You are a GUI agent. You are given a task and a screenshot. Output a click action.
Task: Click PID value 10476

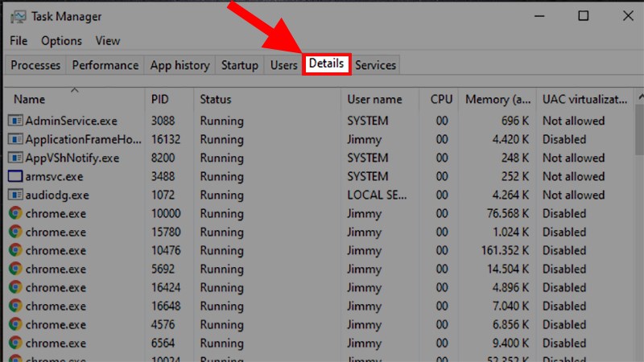[166, 250]
